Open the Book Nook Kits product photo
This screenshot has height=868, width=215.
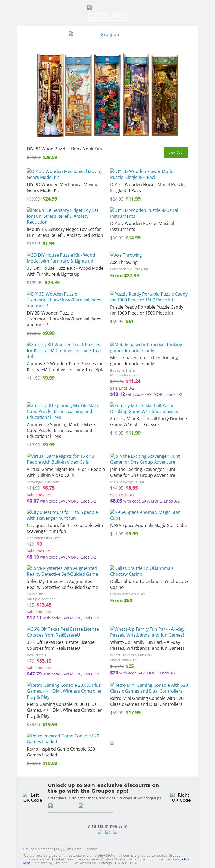coord(107,95)
